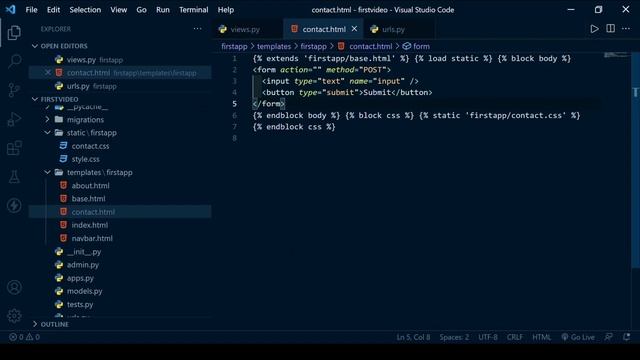Select urls.py in Open Editors
The image size is (640, 360).
(x=120, y=86)
